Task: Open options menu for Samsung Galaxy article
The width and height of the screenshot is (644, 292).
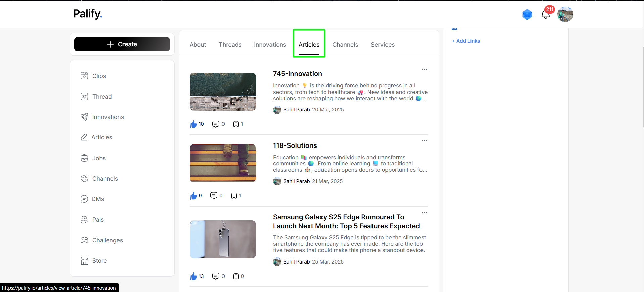Action: (x=425, y=213)
